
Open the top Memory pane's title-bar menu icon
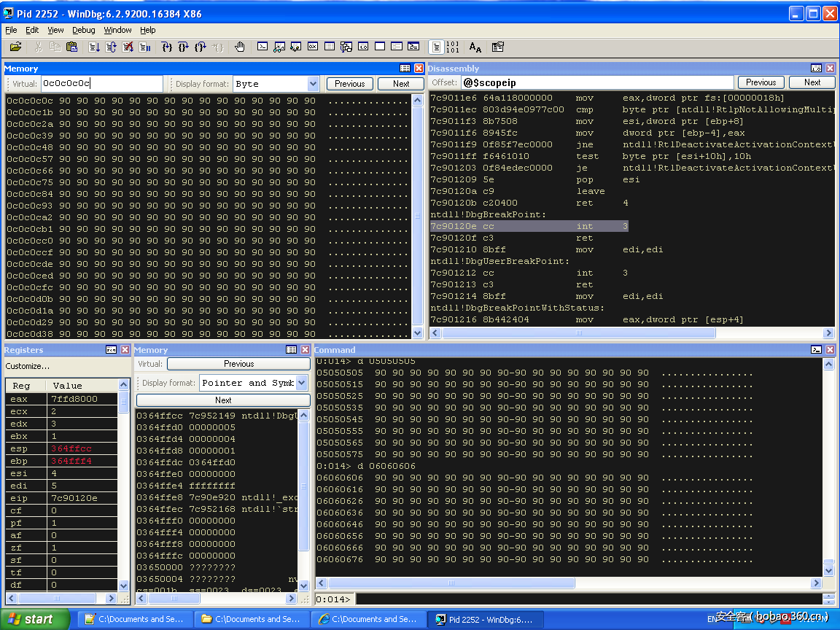point(405,68)
